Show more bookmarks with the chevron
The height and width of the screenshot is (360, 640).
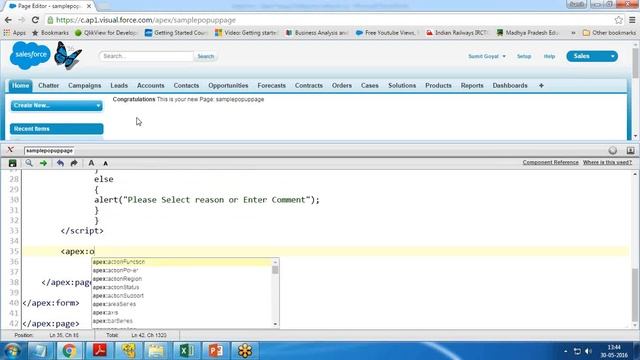(573, 33)
